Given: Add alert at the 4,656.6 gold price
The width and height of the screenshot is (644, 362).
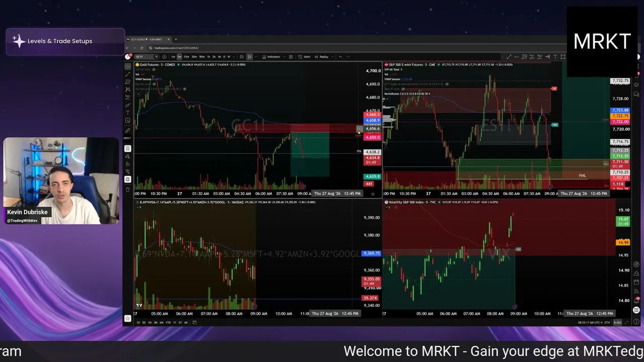Looking at the screenshot, I should 359,129.
